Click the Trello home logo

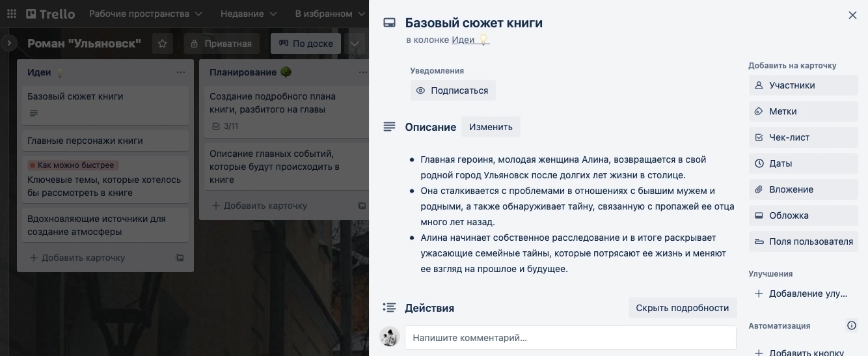[51, 14]
